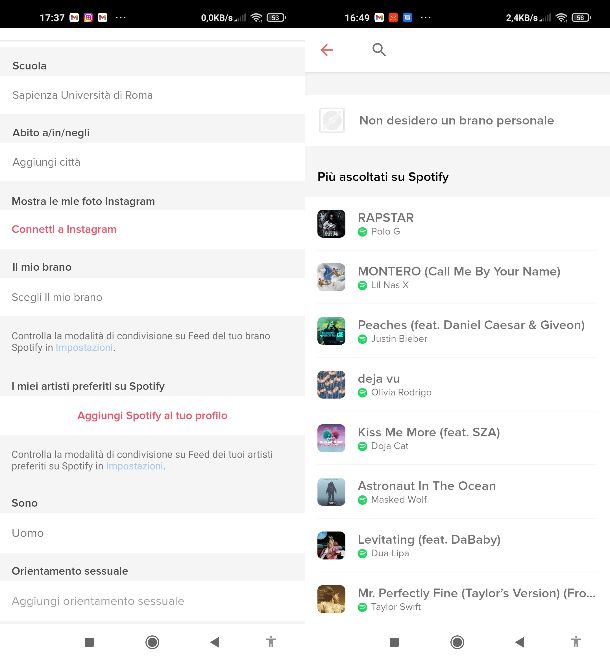The image size is (610, 656).
Task: Select Mr. Perfectly Fine (Taylor's Version)
Action: (x=477, y=593)
